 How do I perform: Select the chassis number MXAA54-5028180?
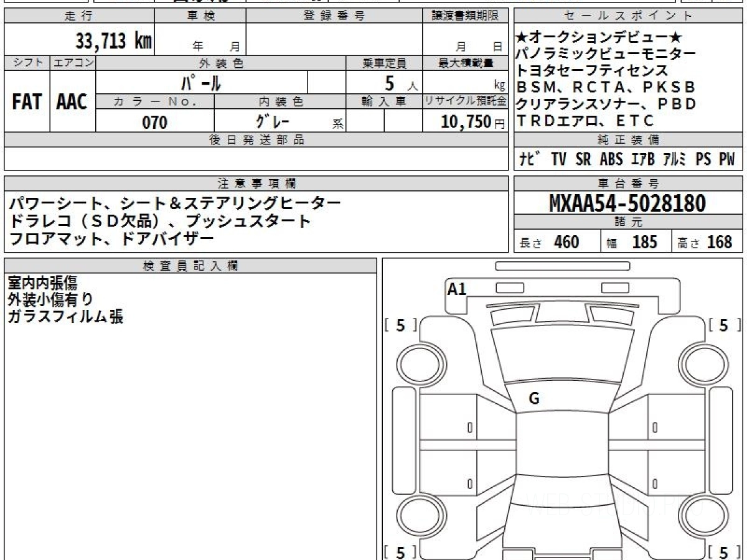627,203
